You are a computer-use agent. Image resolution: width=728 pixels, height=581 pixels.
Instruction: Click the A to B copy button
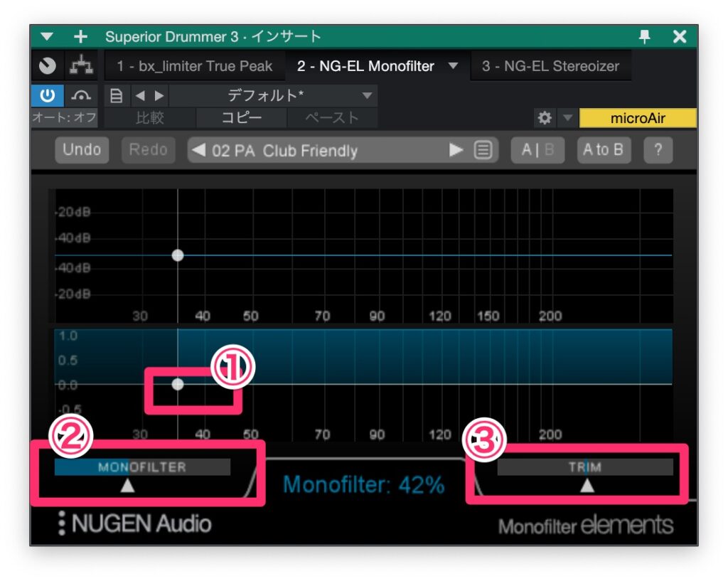[603, 150]
